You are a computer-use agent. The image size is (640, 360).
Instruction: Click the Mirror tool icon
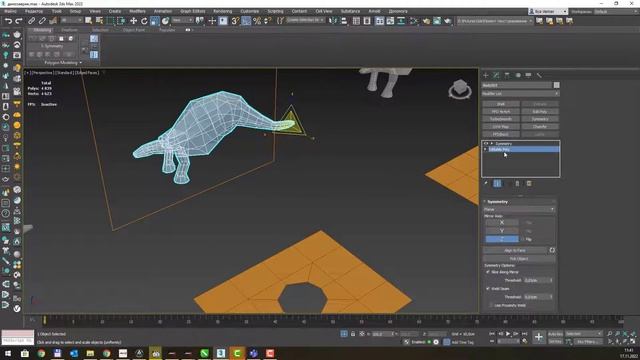(x=333, y=21)
